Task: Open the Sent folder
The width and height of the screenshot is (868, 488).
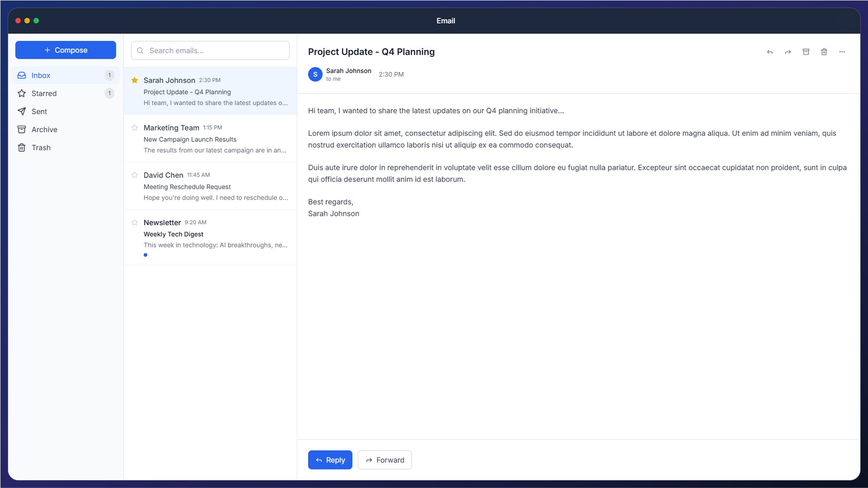Action: (66, 112)
